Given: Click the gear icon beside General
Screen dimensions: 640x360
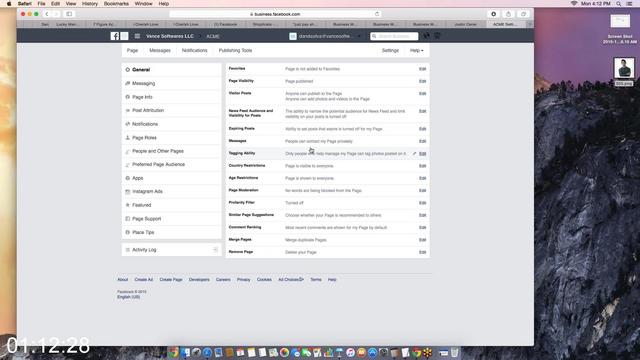Looking at the screenshot, I should pos(127,70).
